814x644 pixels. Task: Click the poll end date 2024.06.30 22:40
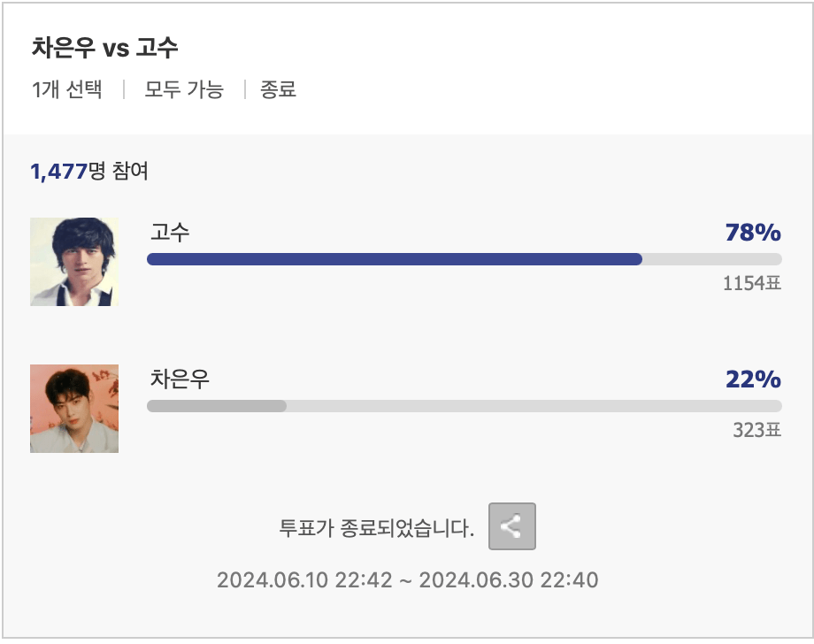point(509,580)
